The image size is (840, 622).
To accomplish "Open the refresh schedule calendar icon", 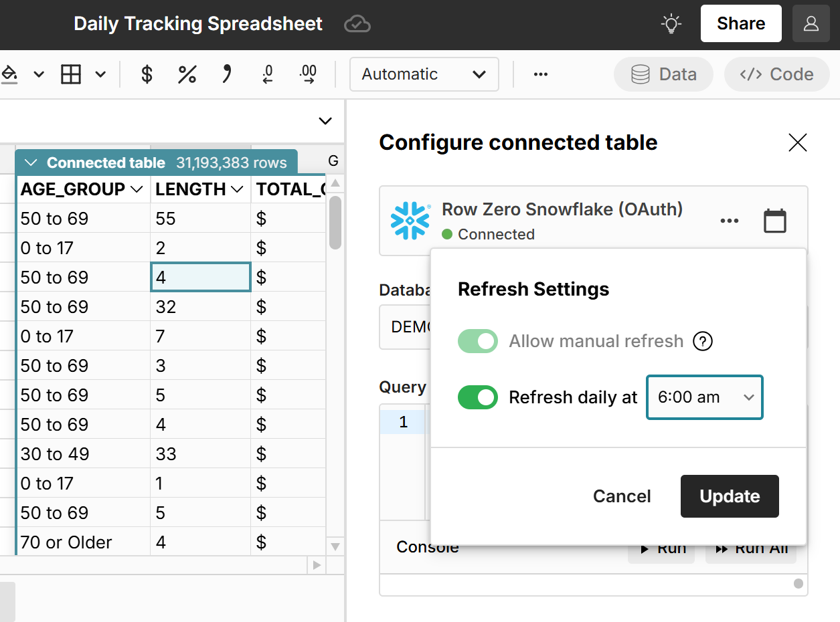I will [774, 220].
